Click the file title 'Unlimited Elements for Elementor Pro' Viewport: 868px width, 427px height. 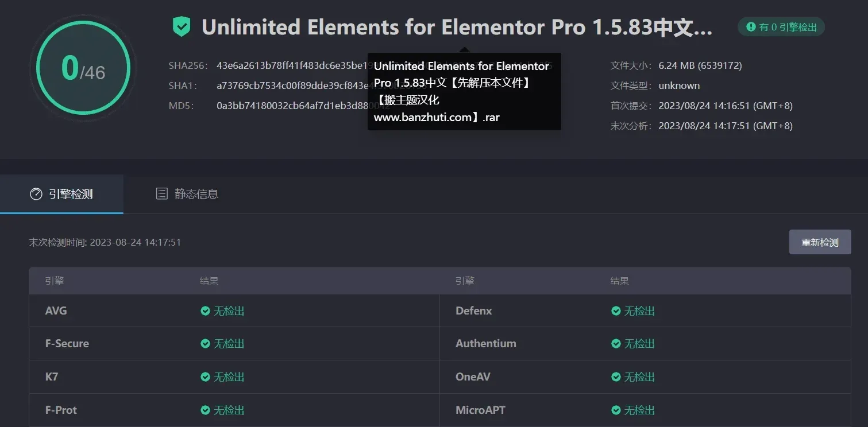[x=457, y=27]
